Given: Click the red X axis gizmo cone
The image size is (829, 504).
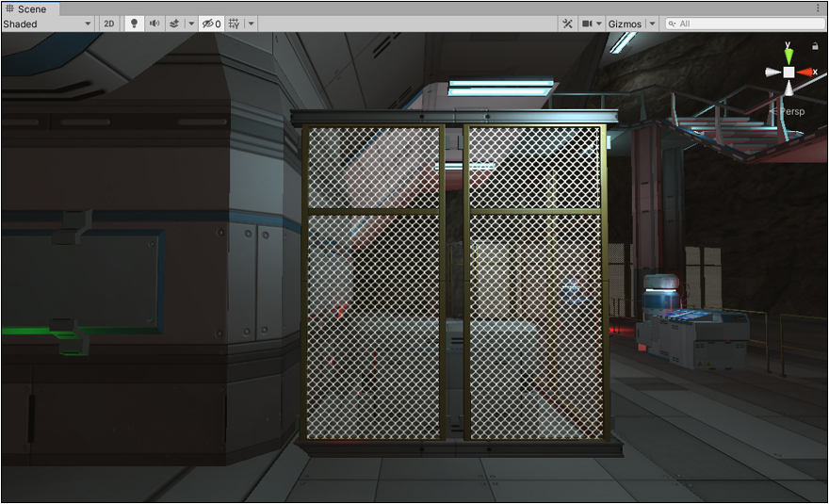Looking at the screenshot, I should [x=805, y=72].
